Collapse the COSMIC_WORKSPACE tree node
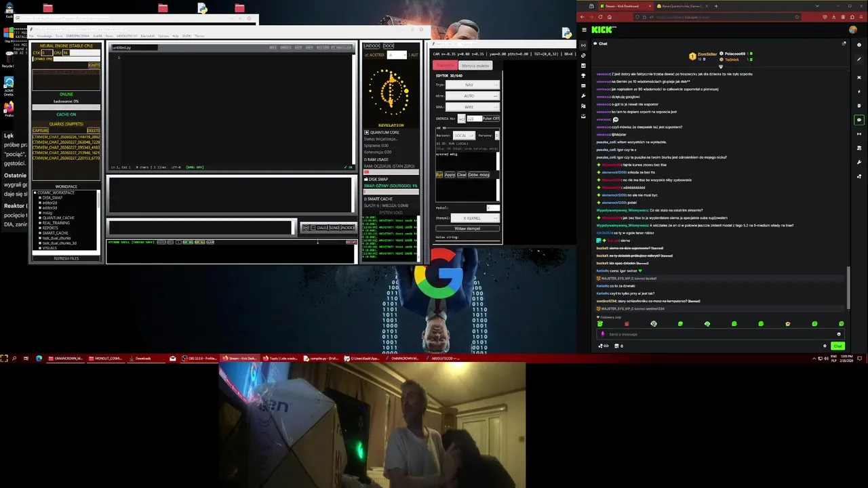 (x=35, y=192)
